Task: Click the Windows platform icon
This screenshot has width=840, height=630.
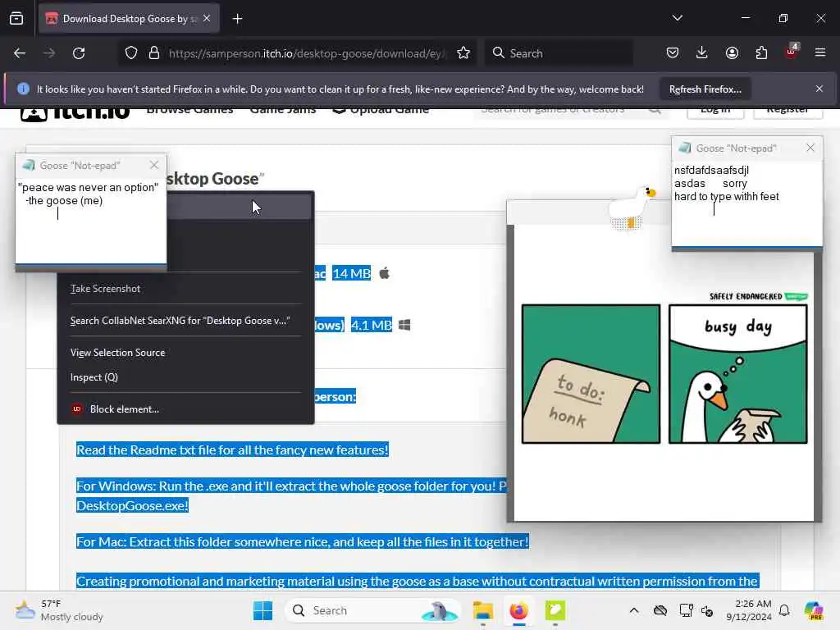Action: click(x=404, y=325)
